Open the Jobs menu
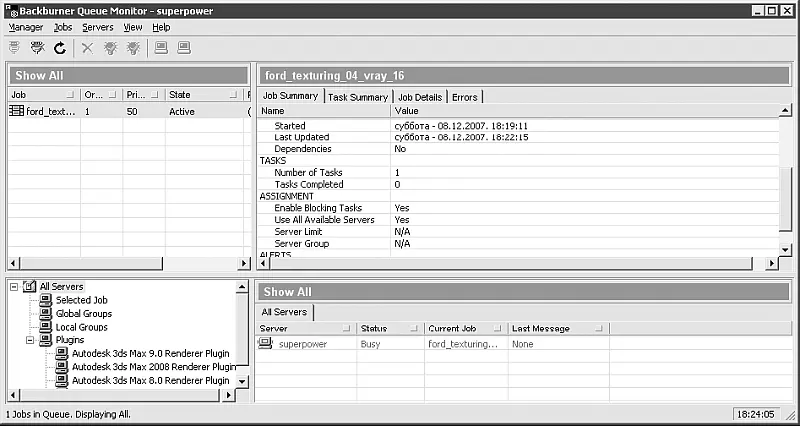Viewport: 800px width, 426px height. pos(63,28)
